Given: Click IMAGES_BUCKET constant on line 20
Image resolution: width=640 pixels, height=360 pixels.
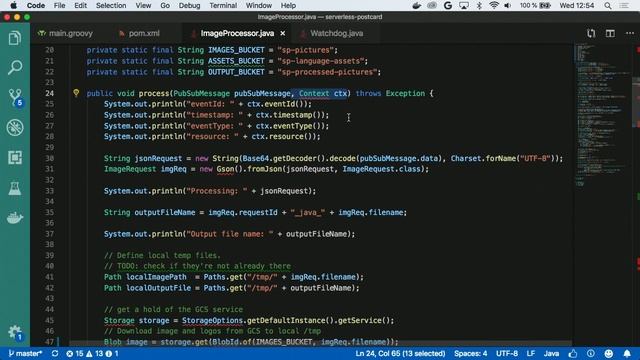Looking at the screenshot, I should [x=236, y=50].
